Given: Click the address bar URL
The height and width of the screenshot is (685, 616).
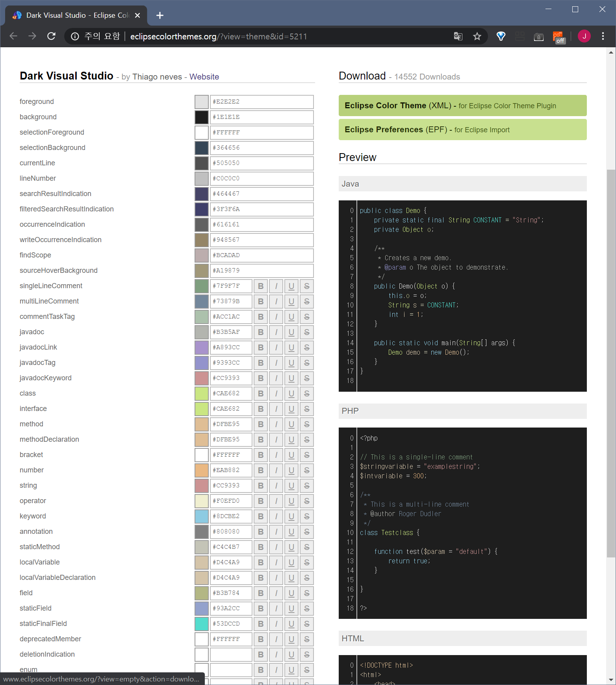Looking at the screenshot, I should [219, 36].
